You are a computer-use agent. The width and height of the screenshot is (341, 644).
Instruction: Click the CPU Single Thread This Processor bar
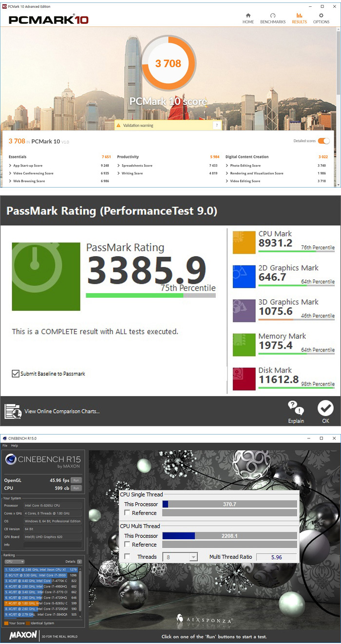229,504
